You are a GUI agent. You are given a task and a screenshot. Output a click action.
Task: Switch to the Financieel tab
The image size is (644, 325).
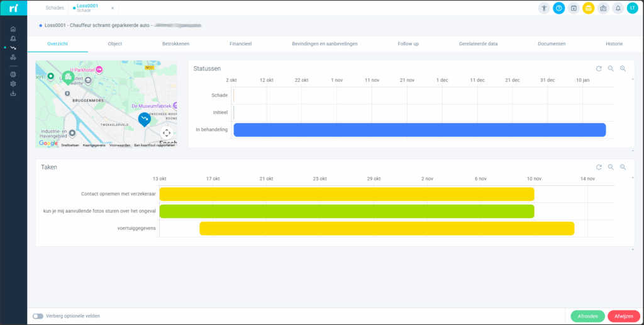point(241,44)
